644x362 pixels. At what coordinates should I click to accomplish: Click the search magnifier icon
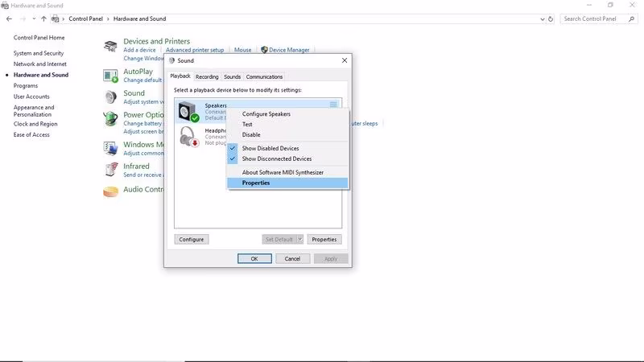click(x=631, y=19)
